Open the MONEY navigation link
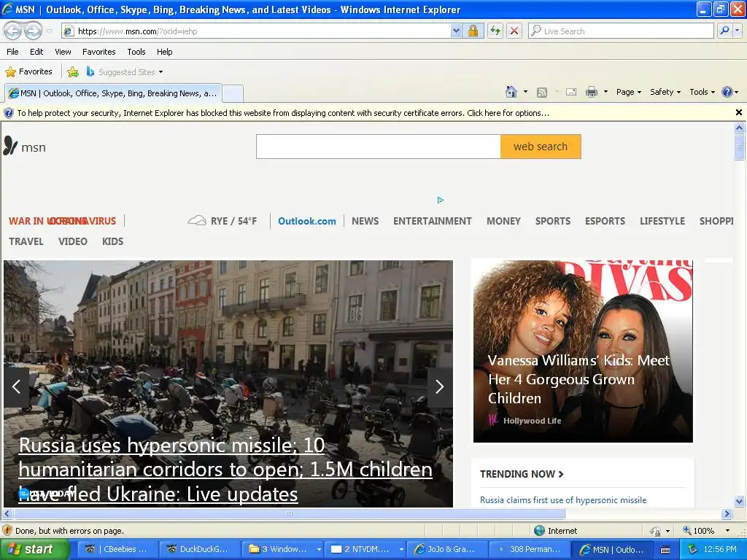 (503, 221)
